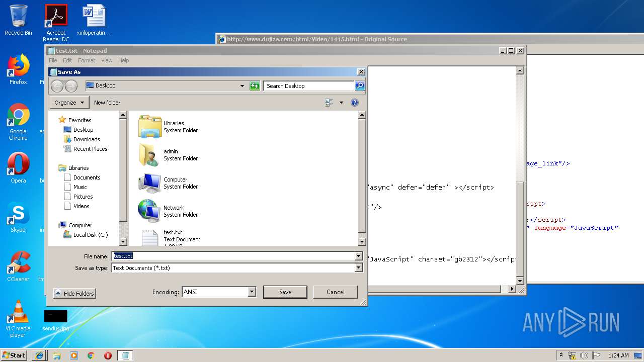This screenshot has height=362, width=644.
Task: Click the Save button
Action: tap(285, 292)
